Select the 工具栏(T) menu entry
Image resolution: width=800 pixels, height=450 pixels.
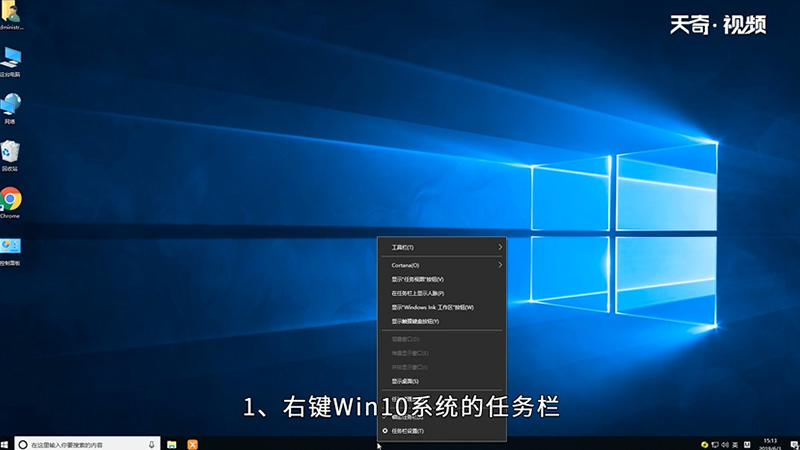point(442,247)
